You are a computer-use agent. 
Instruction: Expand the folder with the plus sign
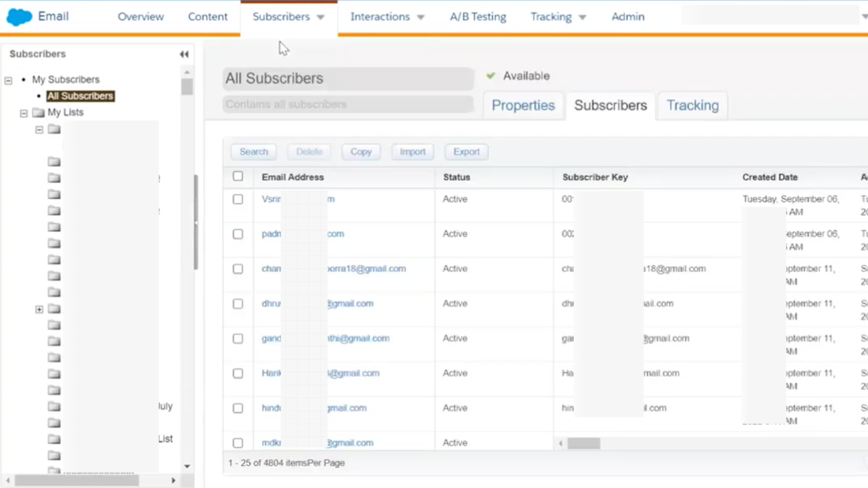coord(39,310)
